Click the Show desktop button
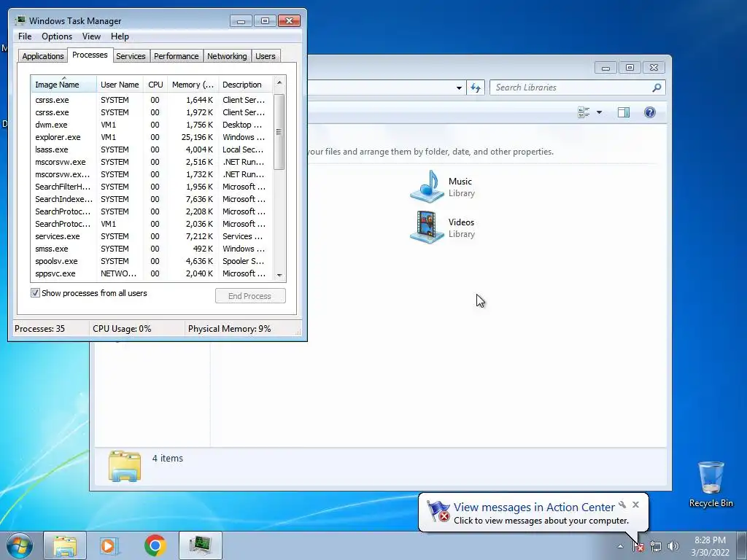The width and height of the screenshot is (747, 560). point(742,545)
